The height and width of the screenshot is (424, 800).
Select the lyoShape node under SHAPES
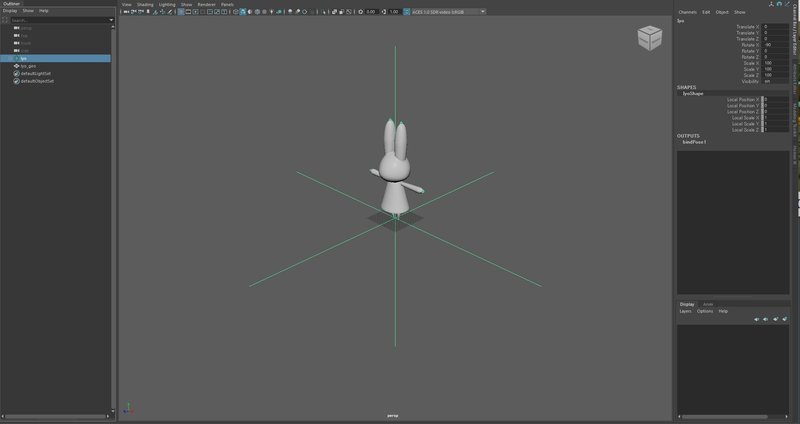[x=693, y=93]
